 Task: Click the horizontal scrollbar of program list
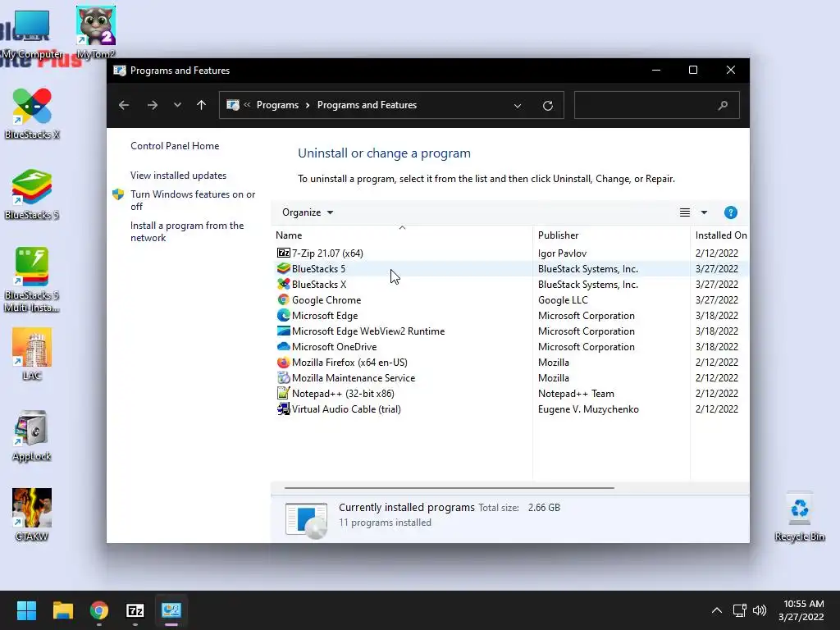tap(449, 488)
